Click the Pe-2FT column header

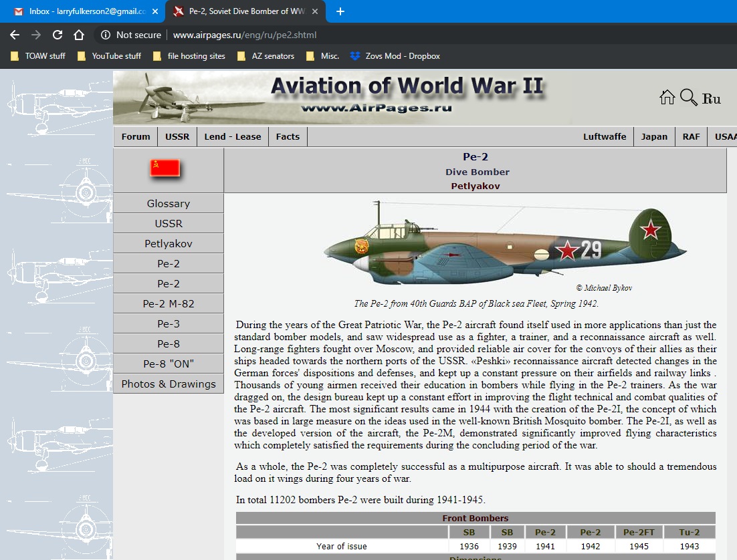pyautogui.click(x=639, y=533)
